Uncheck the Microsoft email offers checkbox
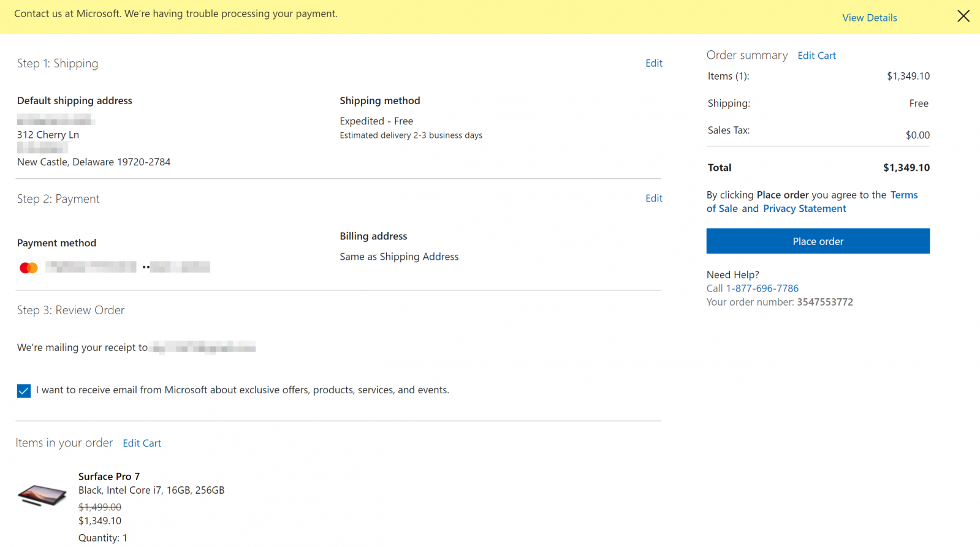The width and height of the screenshot is (980, 547). click(x=24, y=391)
